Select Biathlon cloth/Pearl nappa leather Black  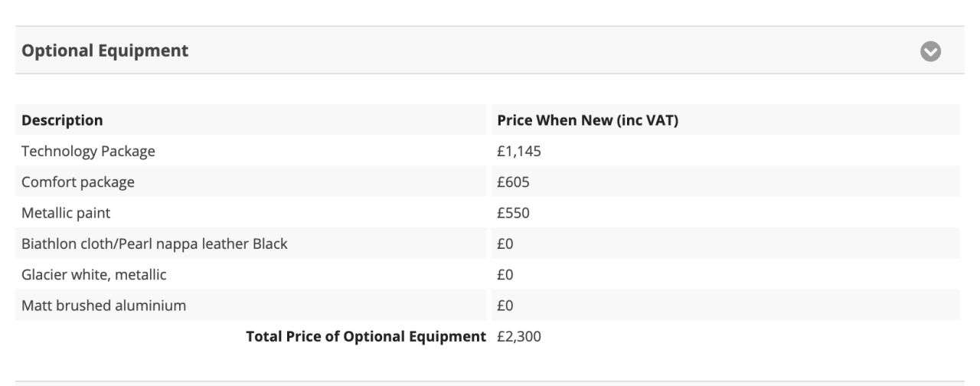(155, 244)
